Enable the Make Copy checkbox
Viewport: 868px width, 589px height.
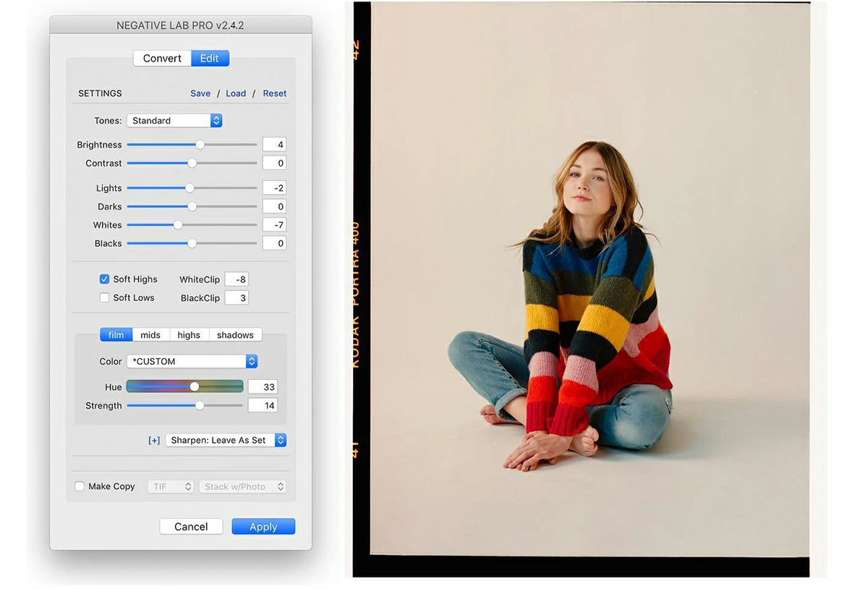tap(80, 486)
